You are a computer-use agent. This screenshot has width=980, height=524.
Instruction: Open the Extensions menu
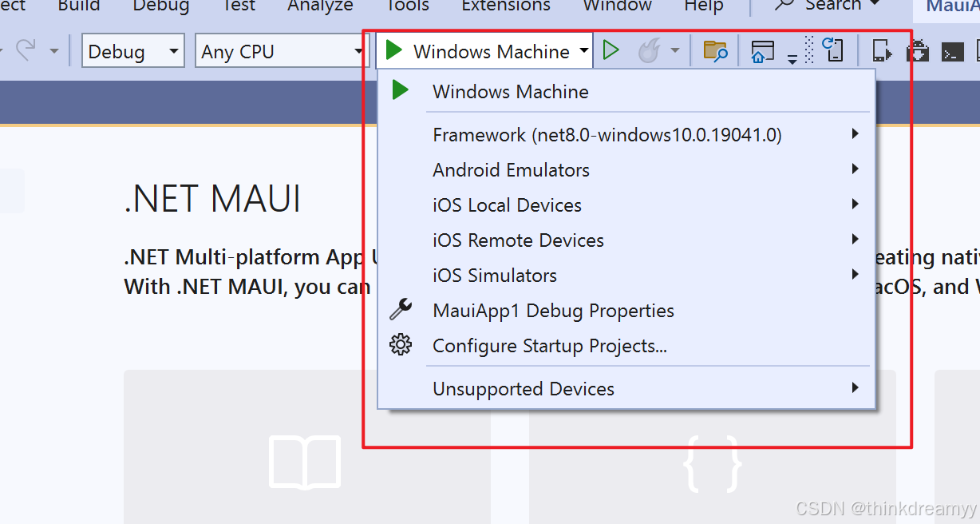coord(506,6)
